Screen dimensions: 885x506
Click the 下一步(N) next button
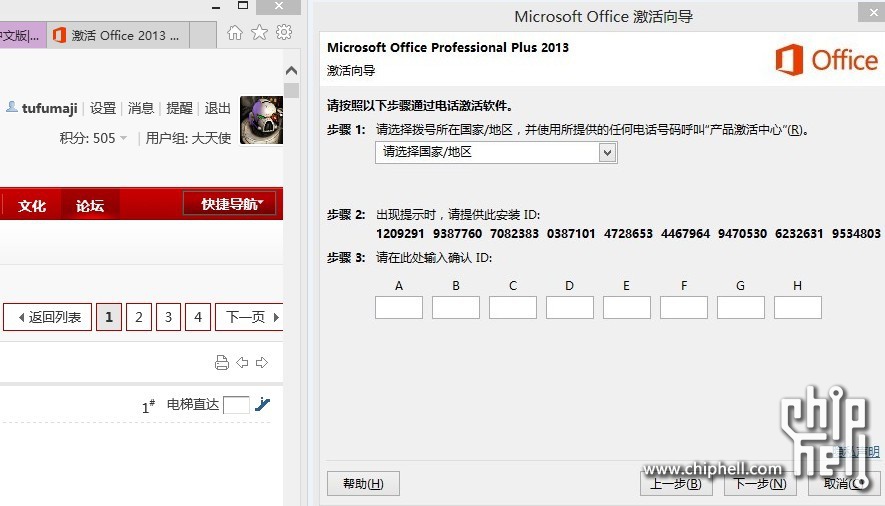pos(760,483)
